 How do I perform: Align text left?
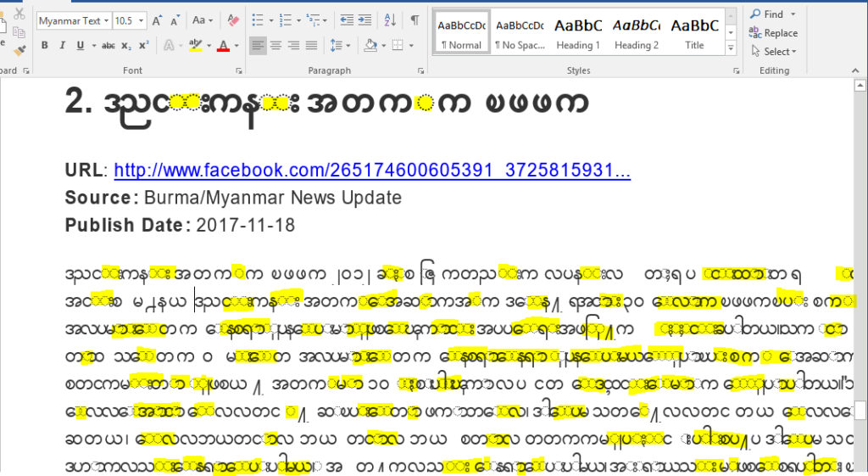(x=258, y=46)
